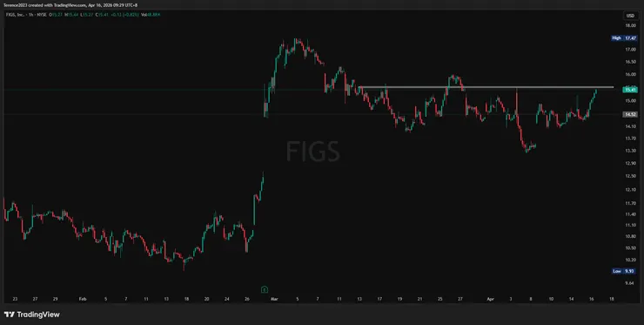Click the Vol 48.88K readout
This screenshot has width=644, height=325.
(x=151, y=15)
